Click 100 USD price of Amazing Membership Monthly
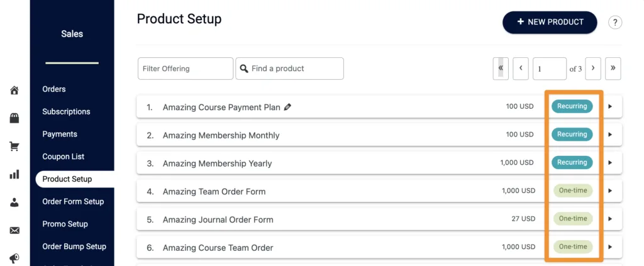Image resolution: width=644 pixels, height=266 pixels. coord(519,134)
